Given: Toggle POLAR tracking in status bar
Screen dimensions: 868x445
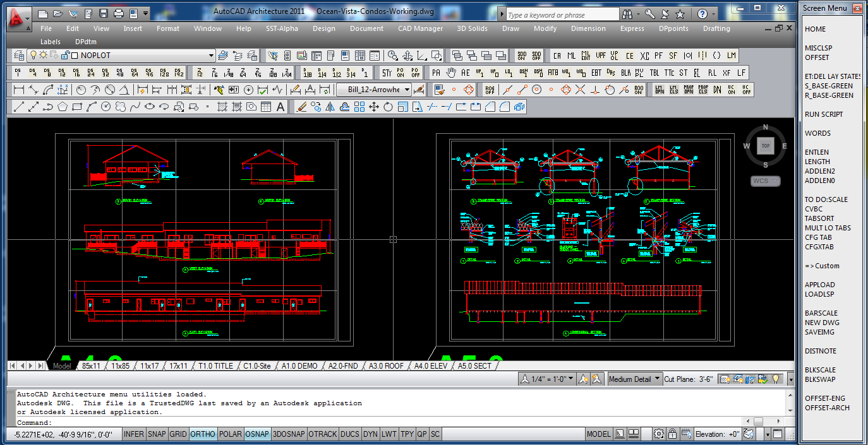Looking at the screenshot, I should tap(231, 434).
